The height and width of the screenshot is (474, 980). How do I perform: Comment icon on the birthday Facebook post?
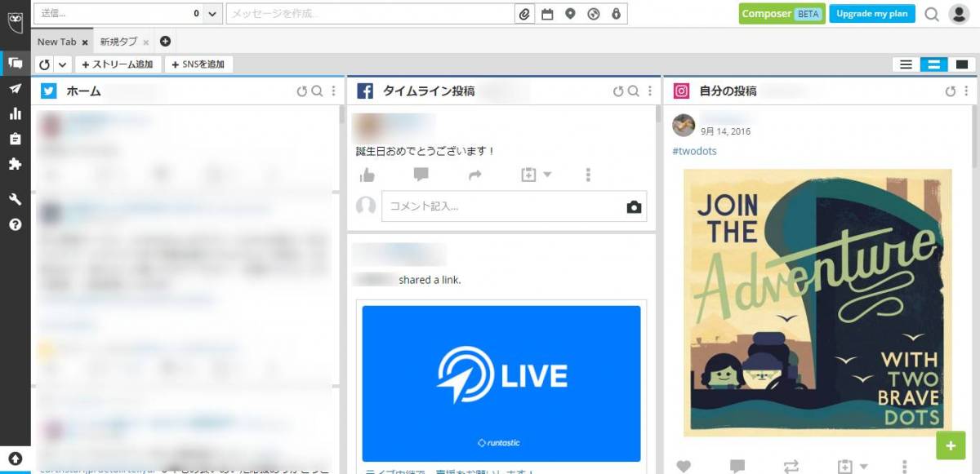(x=421, y=175)
